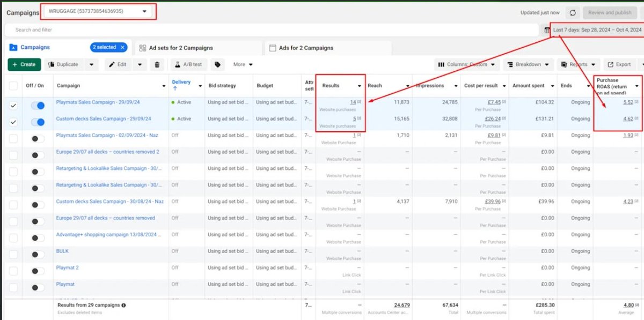Expand the Duplicate dropdown arrow
Viewport: 644px width, 320px height.
91,64
